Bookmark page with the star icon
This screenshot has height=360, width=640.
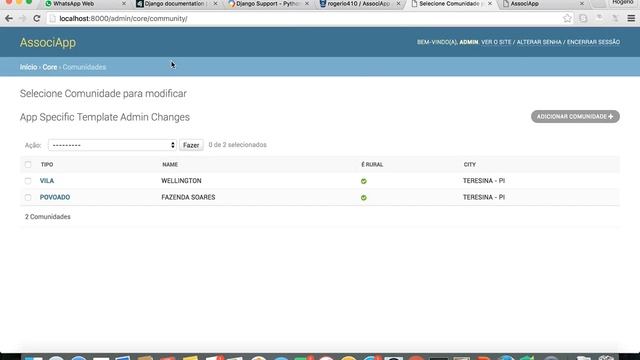[x=567, y=18]
